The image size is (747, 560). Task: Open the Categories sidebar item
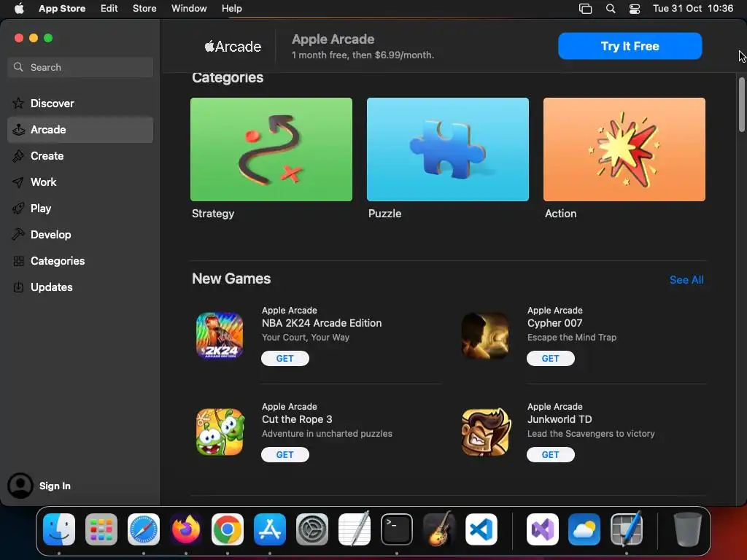coord(80,260)
